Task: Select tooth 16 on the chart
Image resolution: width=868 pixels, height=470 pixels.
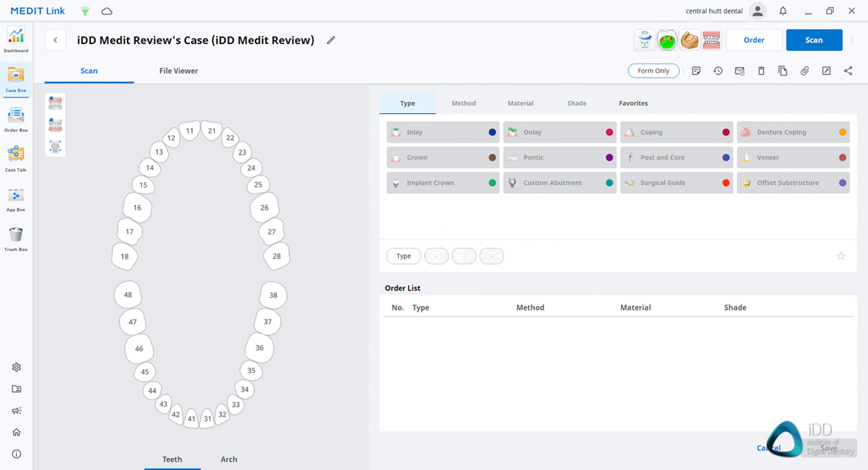Action: point(137,207)
